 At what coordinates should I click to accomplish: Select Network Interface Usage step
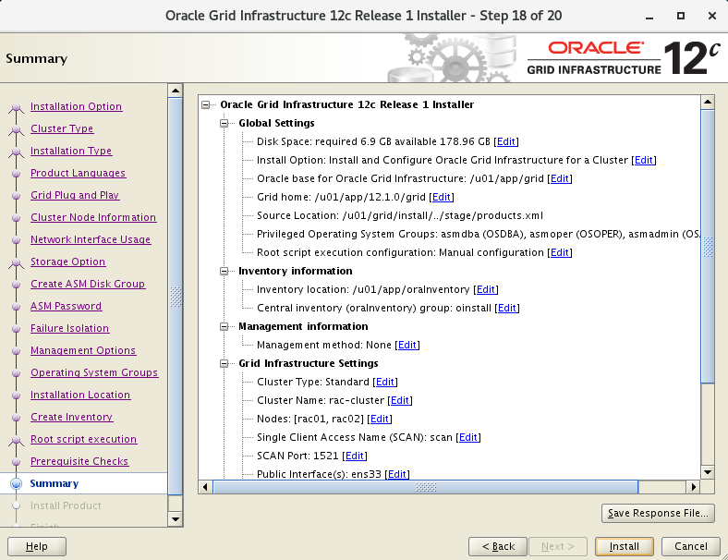pyautogui.click(x=91, y=239)
